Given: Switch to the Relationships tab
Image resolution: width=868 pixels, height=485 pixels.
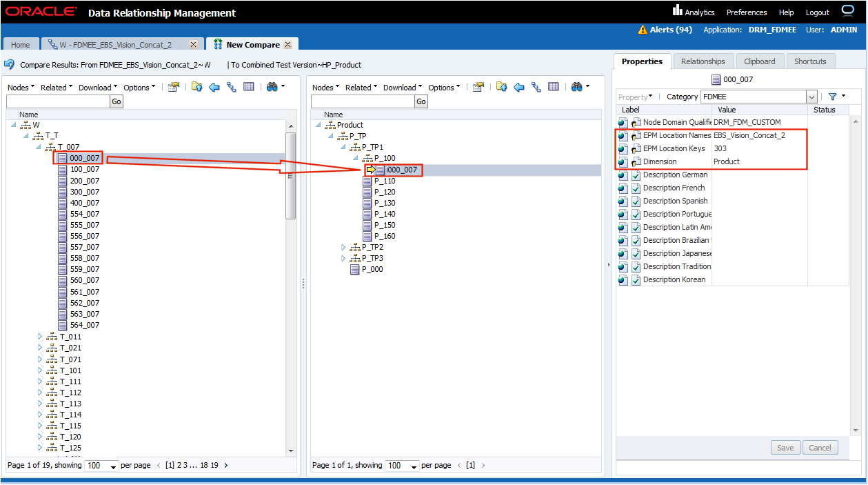Looking at the screenshot, I should [703, 61].
